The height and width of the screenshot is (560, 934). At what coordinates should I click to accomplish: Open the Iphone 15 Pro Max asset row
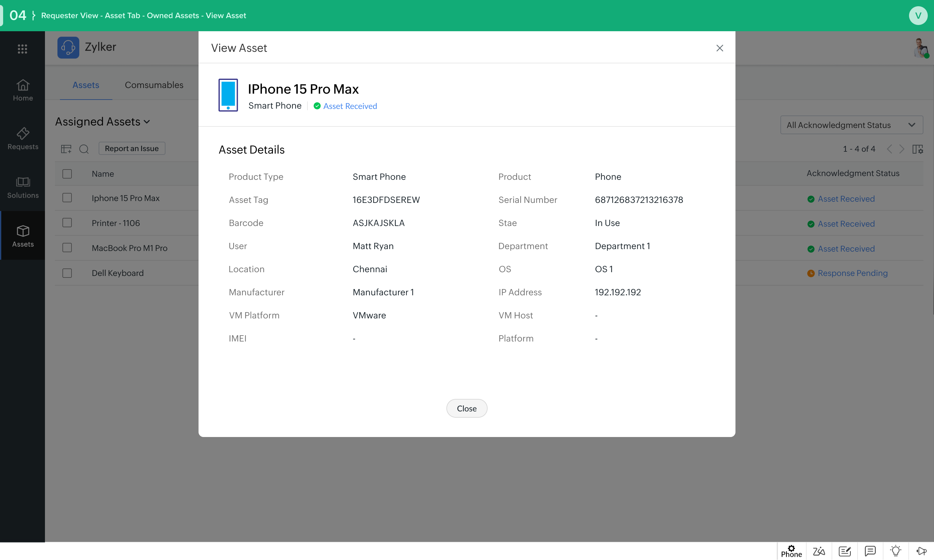tap(126, 198)
